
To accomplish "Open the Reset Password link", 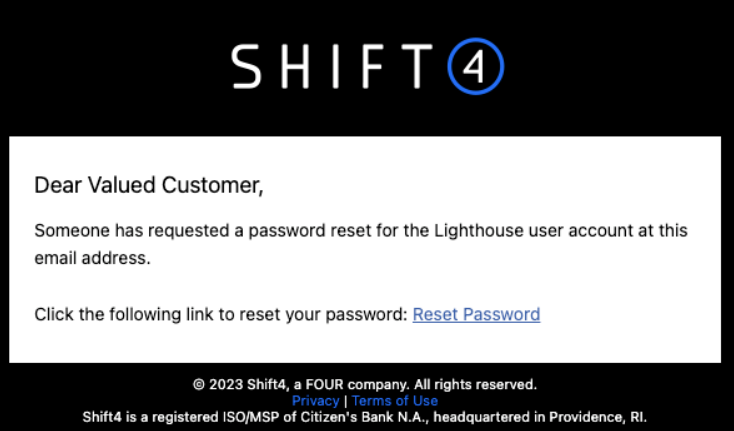I will pyautogui.click(x=476, y=314).
